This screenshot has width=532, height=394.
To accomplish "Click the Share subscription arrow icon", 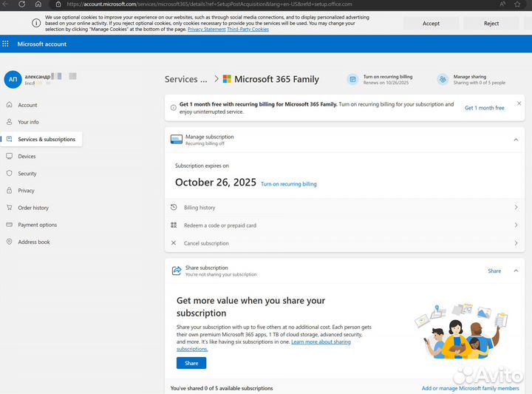I will [x=177, y=271].
